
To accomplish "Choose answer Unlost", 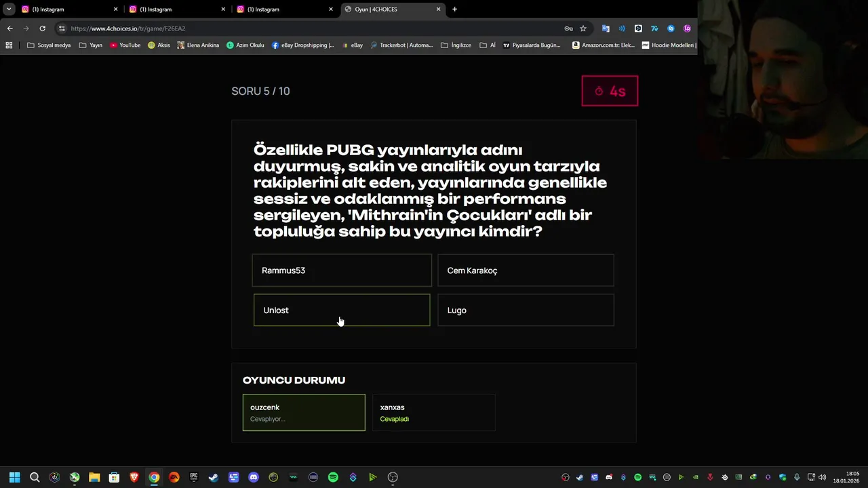I will [342, 310].
